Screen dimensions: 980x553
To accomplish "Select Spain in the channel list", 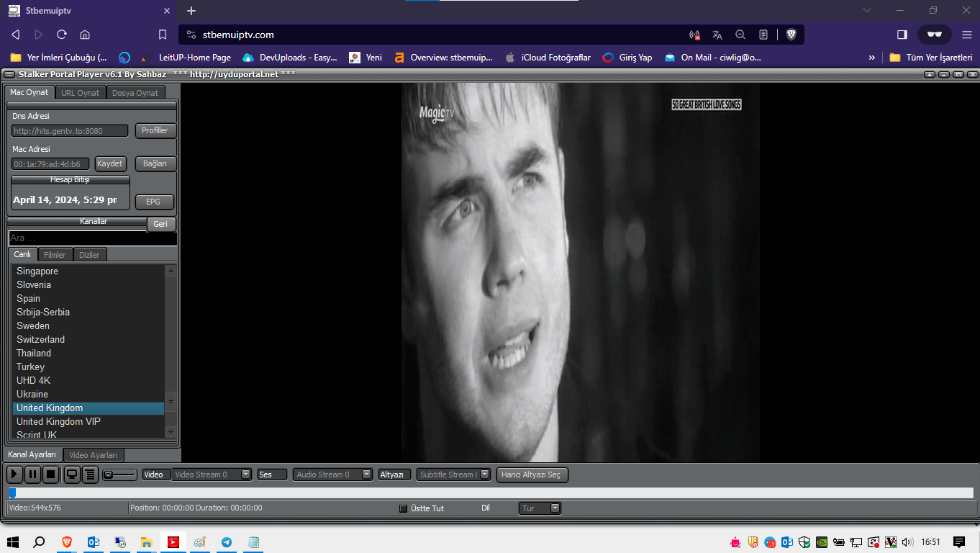I will [x=89, y=299].
